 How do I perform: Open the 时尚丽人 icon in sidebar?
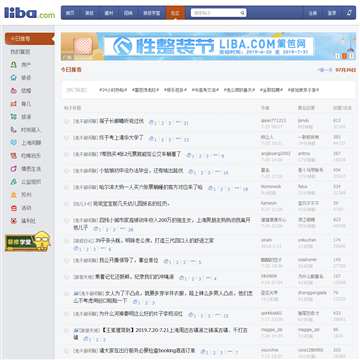point(14,130)
